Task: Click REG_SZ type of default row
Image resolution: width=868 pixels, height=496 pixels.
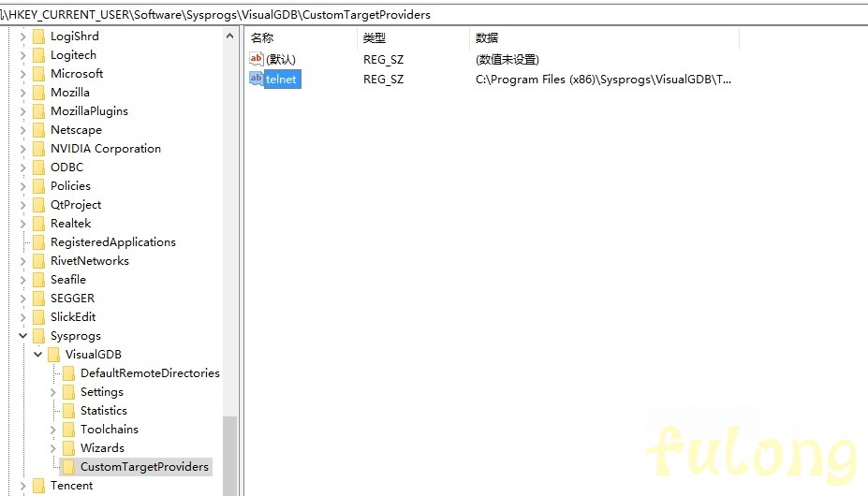Action: tap(384, 59)
